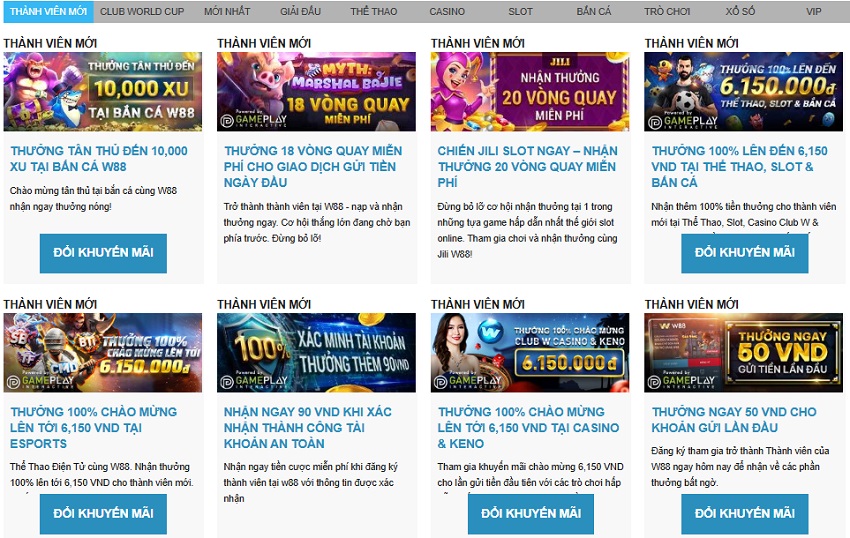Click Đổi Khuyến Mãi under the Esports promo
Image resolution: width=850 pixels, height=538 pixels.
[103, 514]
